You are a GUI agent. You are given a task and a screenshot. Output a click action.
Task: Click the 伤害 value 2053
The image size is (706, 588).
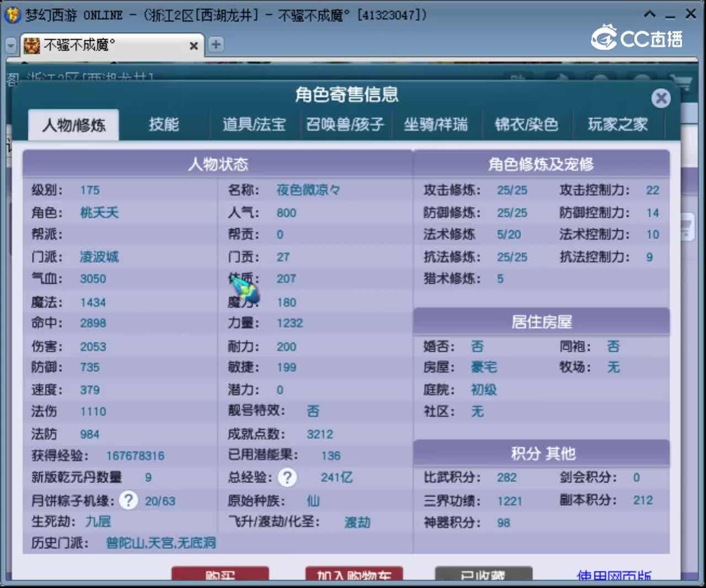(93, 346)
